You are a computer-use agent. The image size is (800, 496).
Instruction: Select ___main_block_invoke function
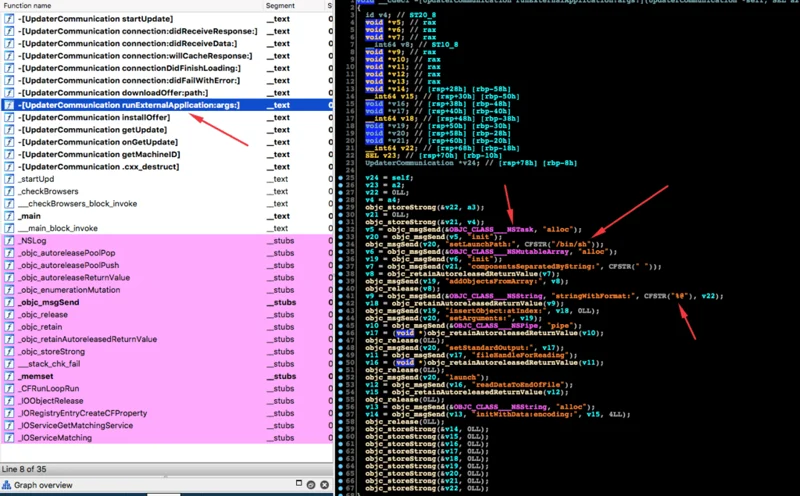coord(58,228)
